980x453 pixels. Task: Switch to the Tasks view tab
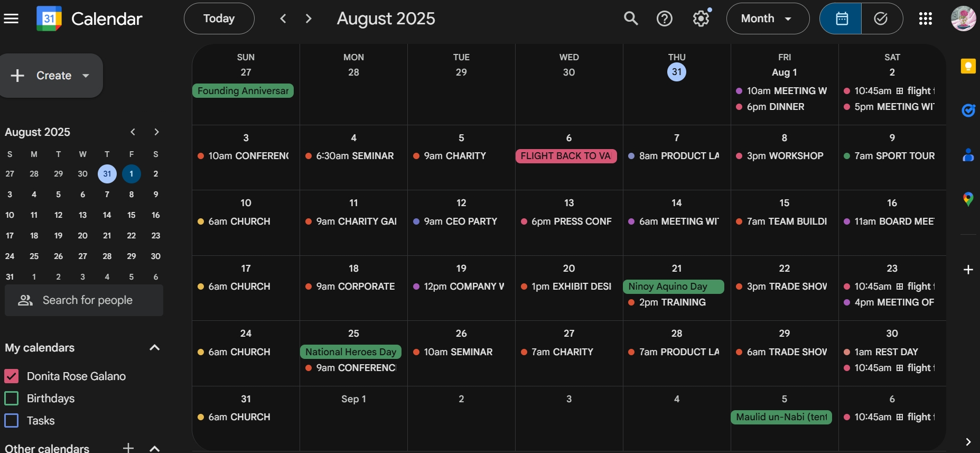pos(881,19)
